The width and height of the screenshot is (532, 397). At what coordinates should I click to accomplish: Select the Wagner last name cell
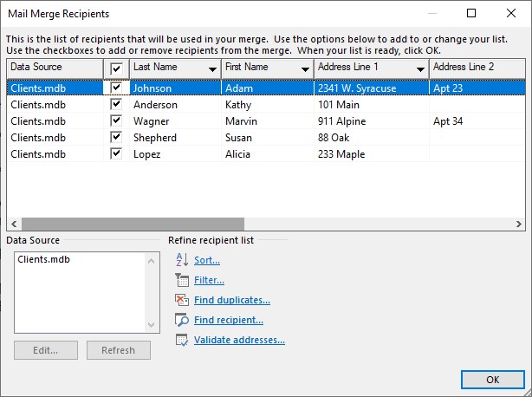click(175, 121)
